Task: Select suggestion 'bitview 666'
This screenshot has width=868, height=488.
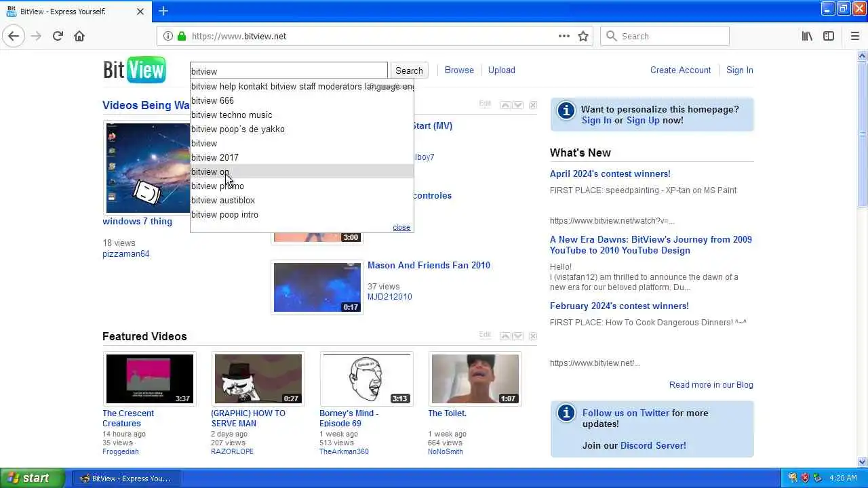Action: (x=302, y=100)
